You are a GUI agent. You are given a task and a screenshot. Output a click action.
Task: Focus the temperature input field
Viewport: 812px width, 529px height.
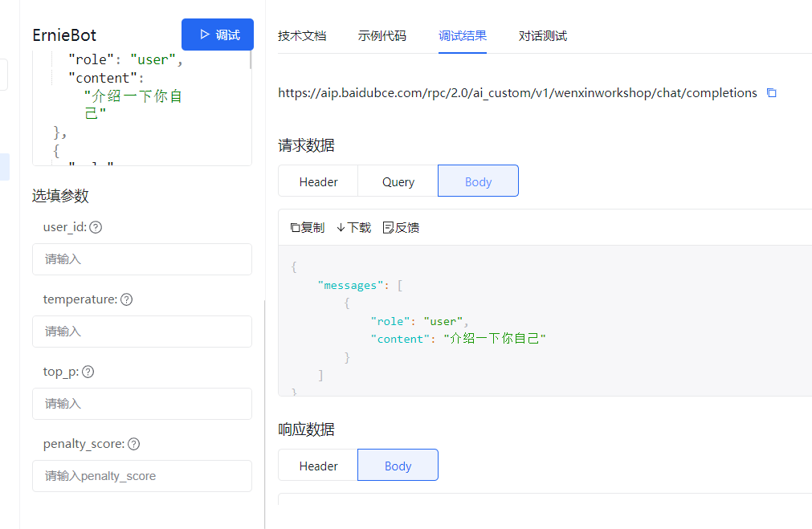pyautogui.click(x=142, y=332)
